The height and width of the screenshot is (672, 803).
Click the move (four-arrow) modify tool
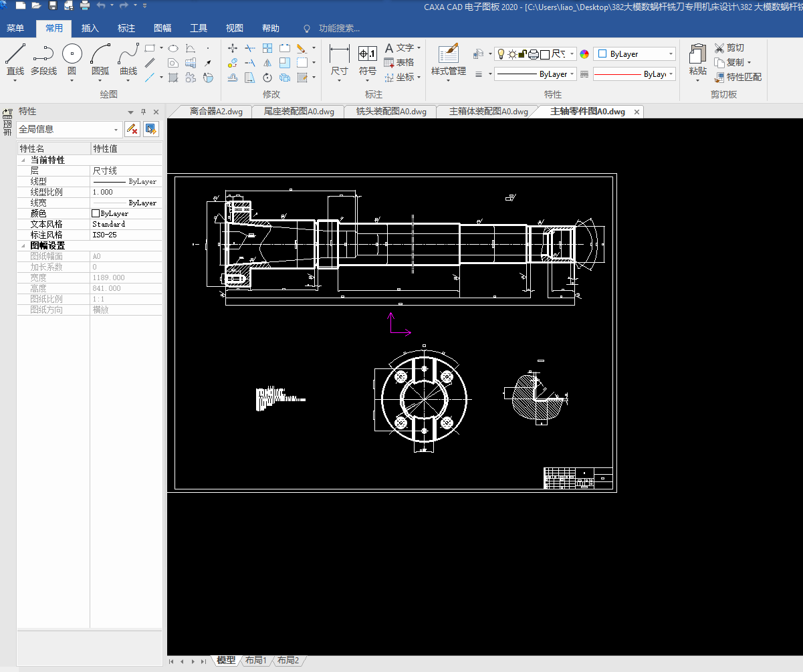click(233, 48)
